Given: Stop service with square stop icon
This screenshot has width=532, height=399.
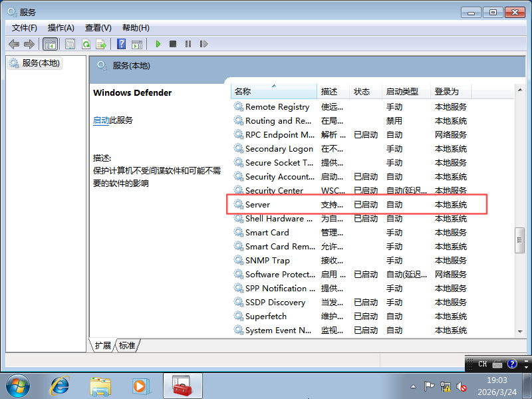Looking at the screenshot, I should (x=173, y=44).
